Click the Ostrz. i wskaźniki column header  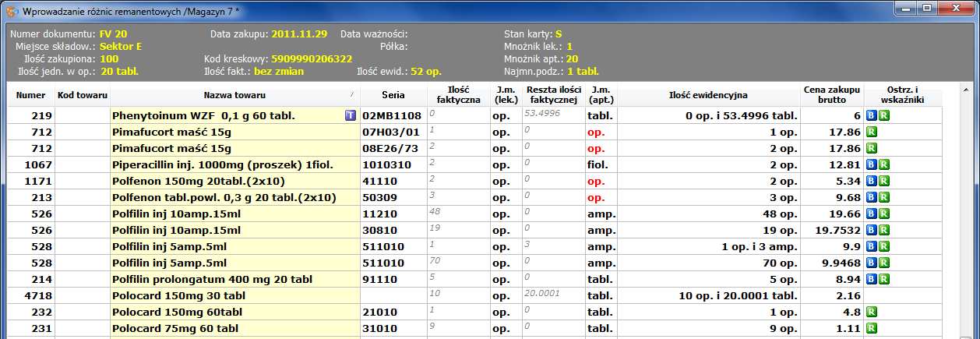pos(903,95)
